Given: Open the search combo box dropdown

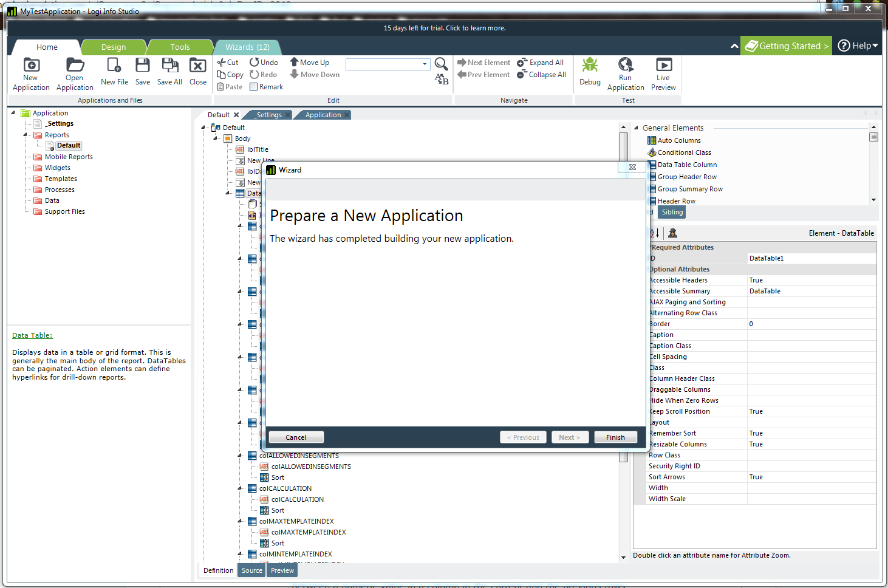Looking at the screenshot, I should pos(425,64).
